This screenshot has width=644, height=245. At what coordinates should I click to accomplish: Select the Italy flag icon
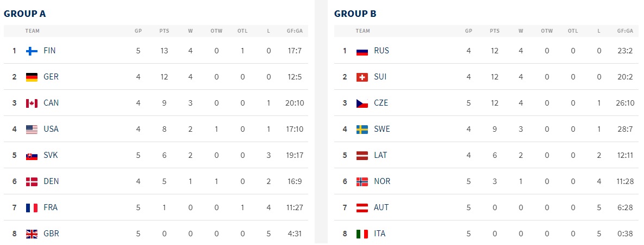click(x=362, y=234)
